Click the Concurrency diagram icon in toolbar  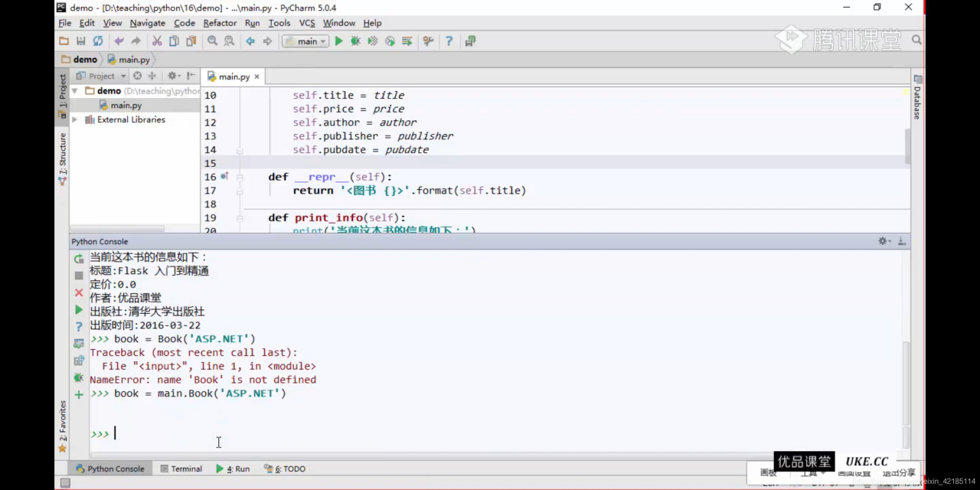tap(407, 41)
